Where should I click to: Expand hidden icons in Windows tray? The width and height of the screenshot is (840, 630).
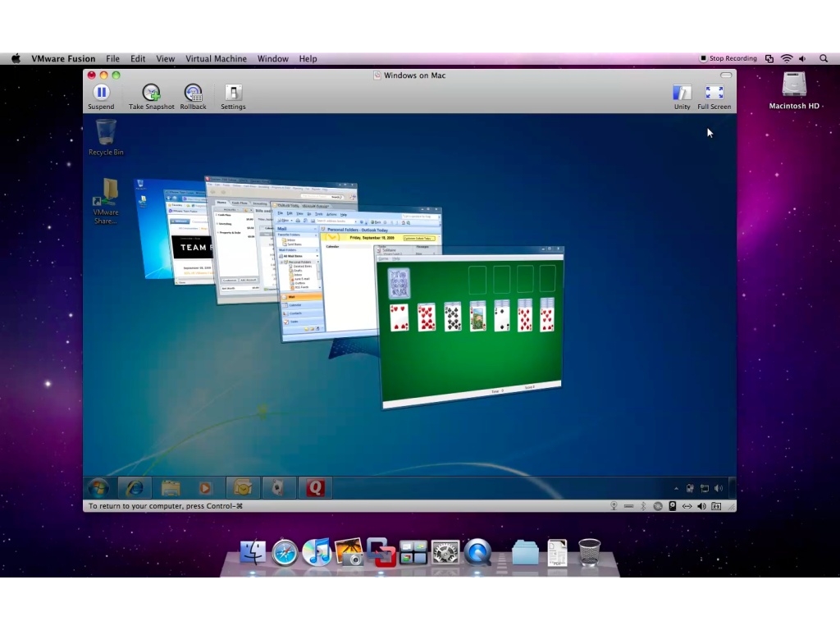coord(676,489)
